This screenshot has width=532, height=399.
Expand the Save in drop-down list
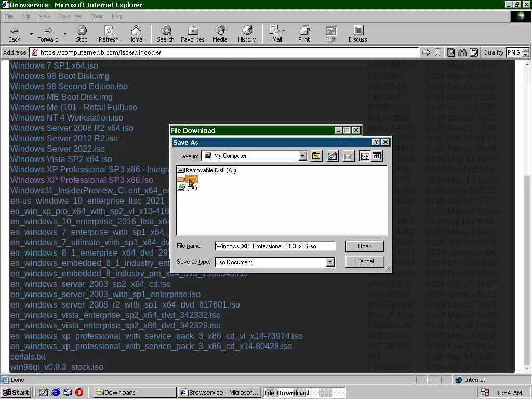(x=302, y=156)
